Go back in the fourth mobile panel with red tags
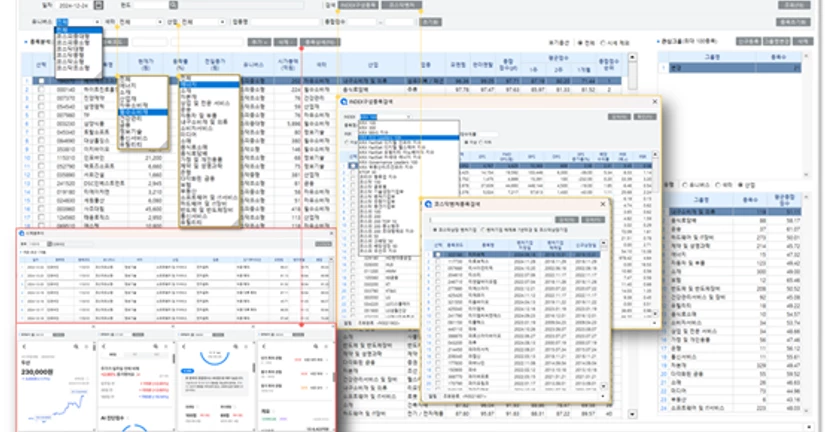 click(x=264, y=347)
